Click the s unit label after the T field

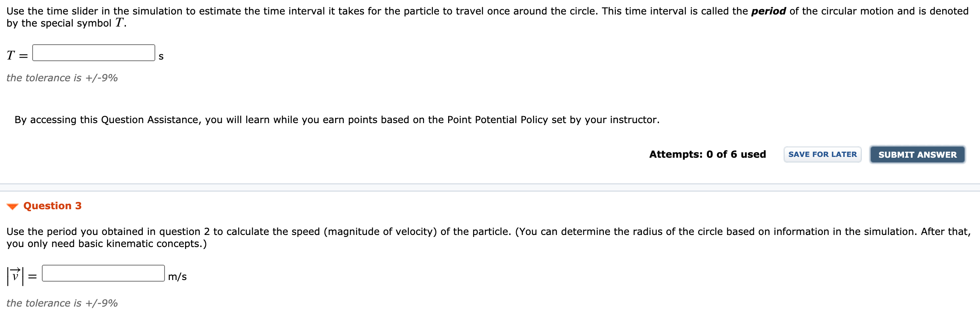coord(161,56)
